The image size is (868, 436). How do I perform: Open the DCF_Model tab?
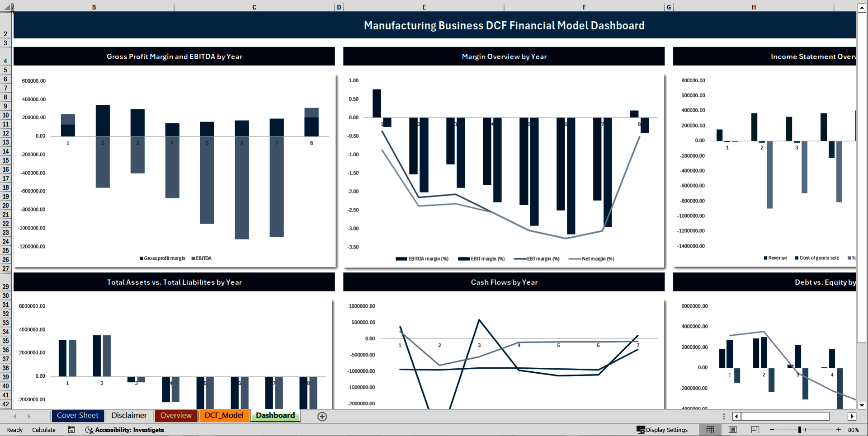pos(224,415)
